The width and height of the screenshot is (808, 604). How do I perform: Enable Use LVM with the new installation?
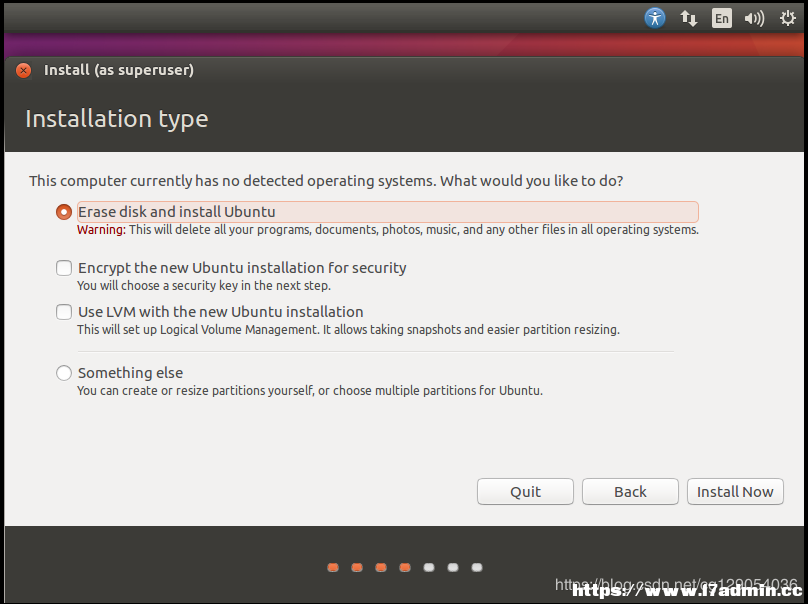click(64, 312)
